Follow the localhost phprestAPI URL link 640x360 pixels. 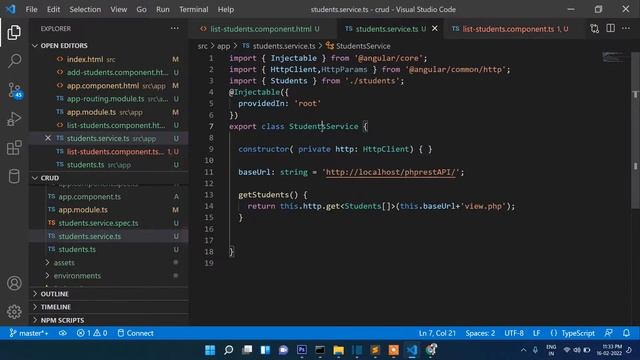(x=391, y=172)
